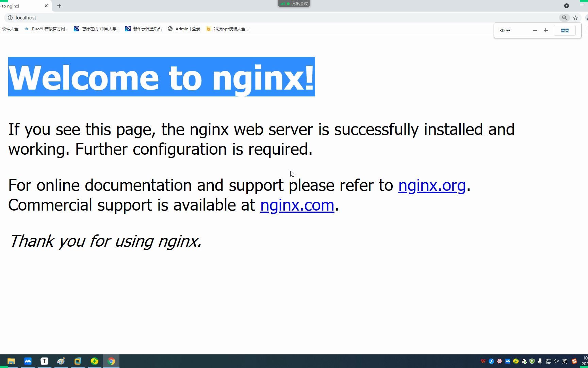Click the WPS tray icon
This screenshot has height=368, width=588.
(x=483, y=361)
